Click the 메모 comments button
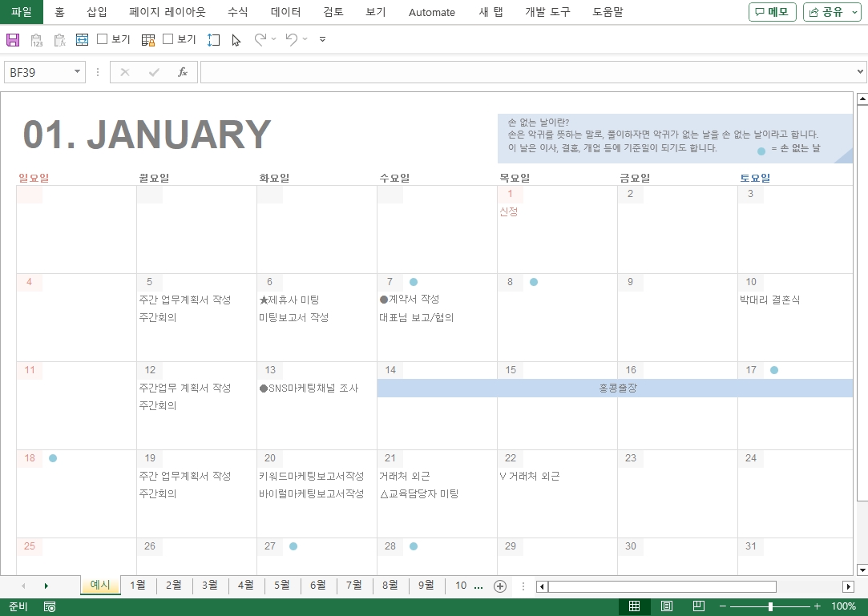The width and height of the screenshot is (868, 616). click(x=772, y=12)
